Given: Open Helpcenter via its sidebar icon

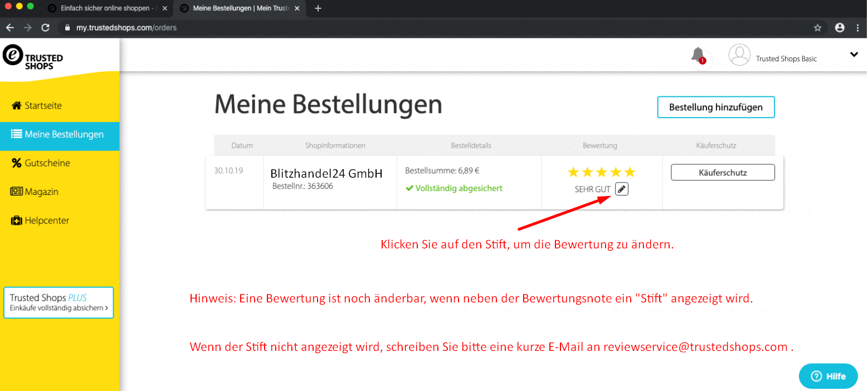Looking at the screenshot, I should click(17, 220).
